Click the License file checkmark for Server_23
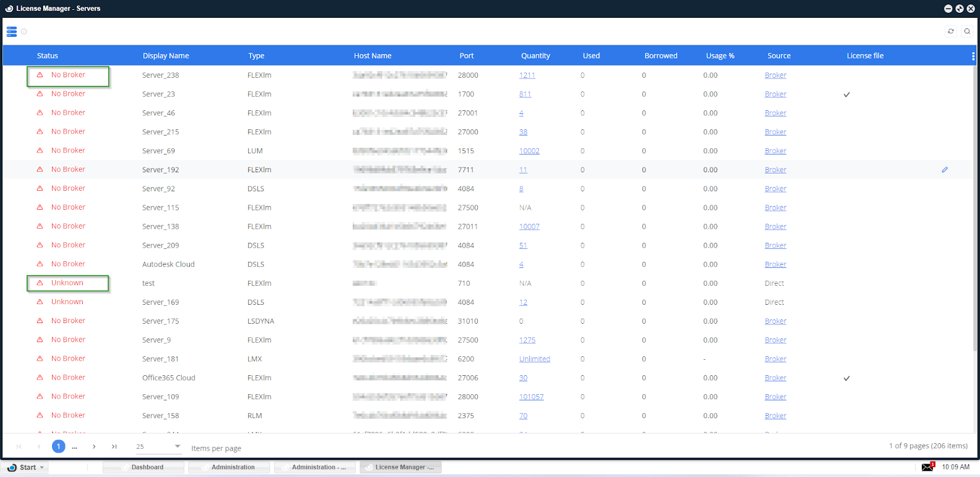 846,94
